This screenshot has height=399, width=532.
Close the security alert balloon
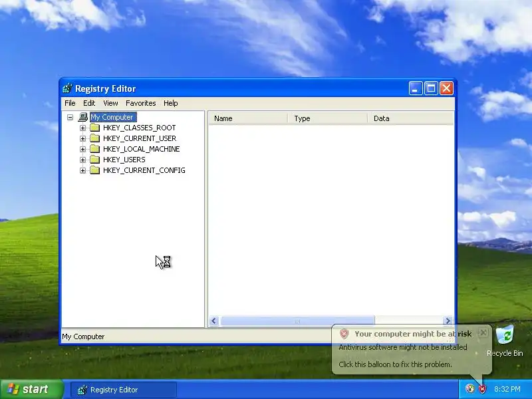pyautogui.click(x=483, y=333)
